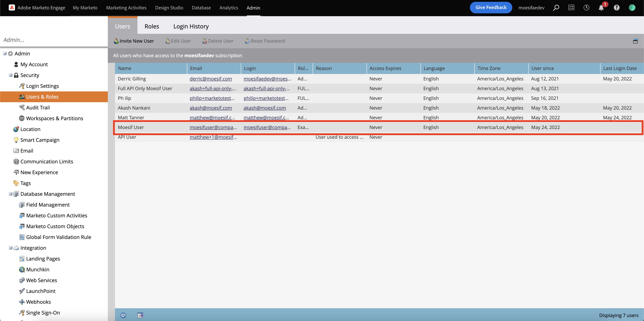The image size is (644, 321).
Task: Switch to the Roles tab
Action: (x=151, y=26)
